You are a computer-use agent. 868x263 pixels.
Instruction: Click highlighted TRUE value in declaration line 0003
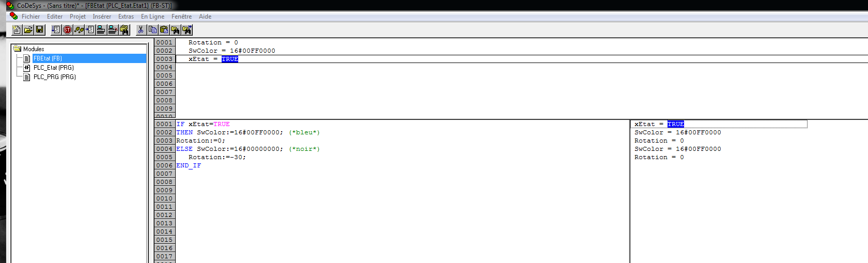tap(230, 59)
